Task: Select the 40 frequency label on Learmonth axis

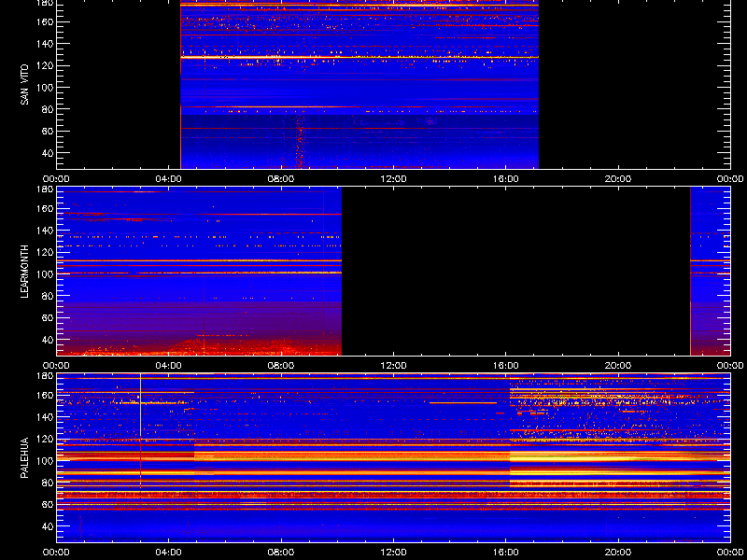Action: (49, 340)
